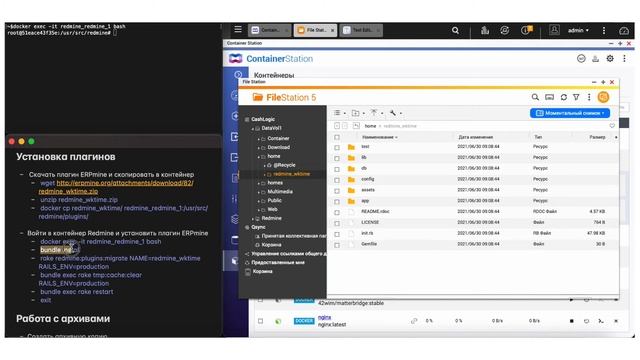The height and width of the screenshot is (360, 640).
Task: Refresh the File Station listing
Action: pyautogui.click(x=564, y=97)
